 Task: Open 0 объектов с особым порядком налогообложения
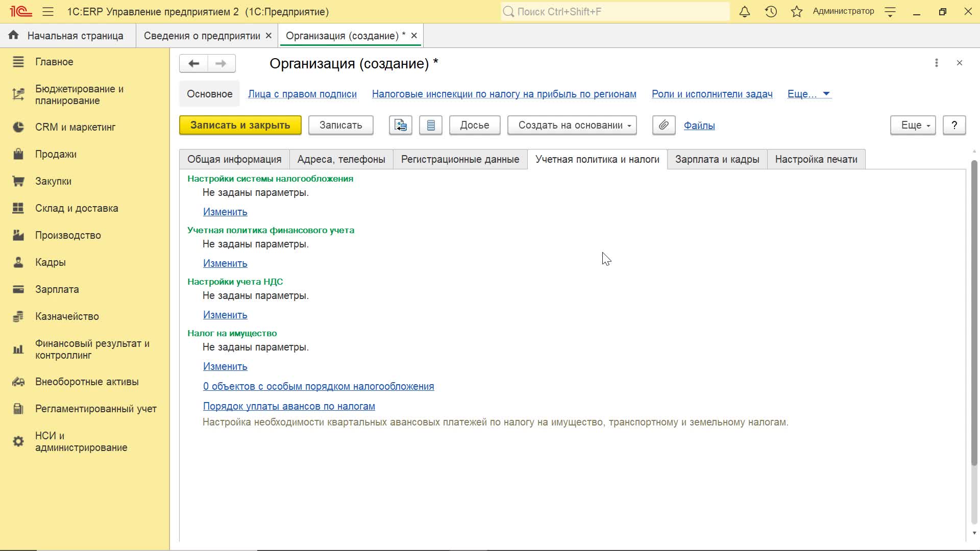point(318,386)
